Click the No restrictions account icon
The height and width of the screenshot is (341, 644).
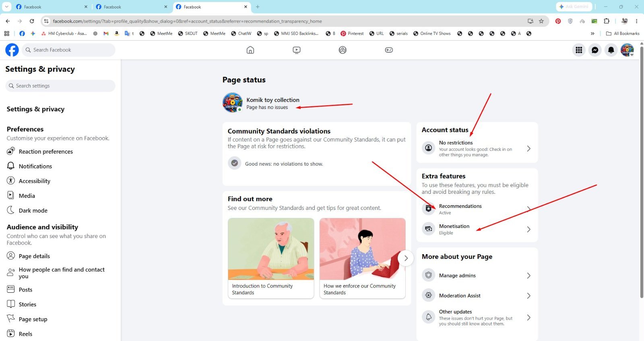click(429, 148)
